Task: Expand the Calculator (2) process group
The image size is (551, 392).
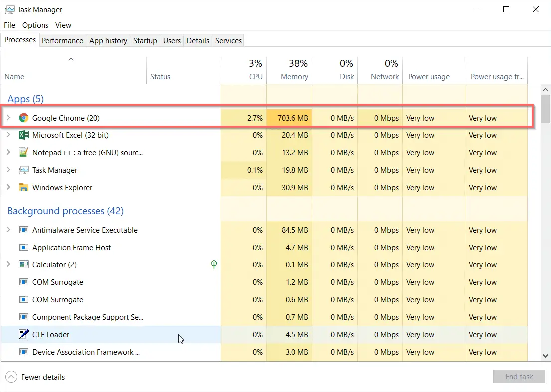Action: pos(9,264)
